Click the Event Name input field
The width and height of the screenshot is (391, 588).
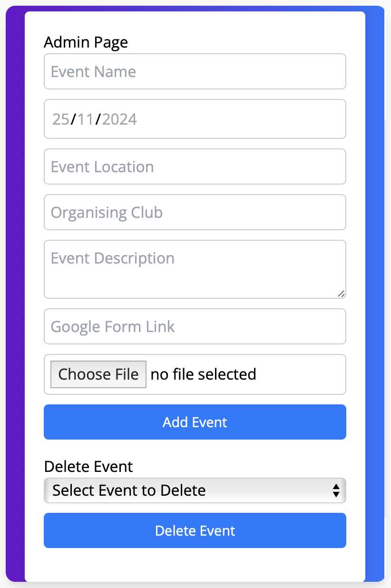point(195,71)
